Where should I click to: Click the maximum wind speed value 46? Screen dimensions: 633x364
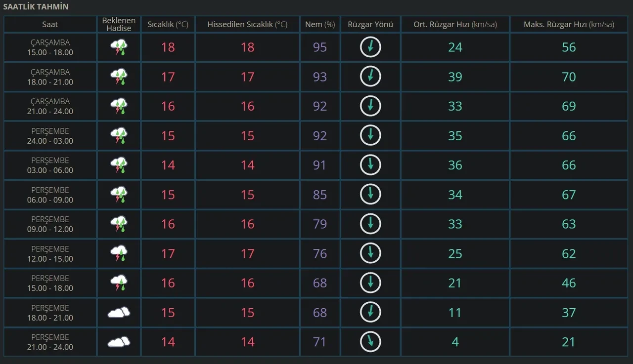(x=569, y=283)
